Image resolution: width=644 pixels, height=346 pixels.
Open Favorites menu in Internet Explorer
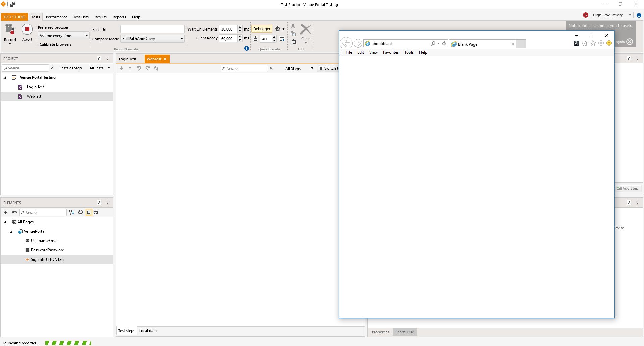coord(391,52)
